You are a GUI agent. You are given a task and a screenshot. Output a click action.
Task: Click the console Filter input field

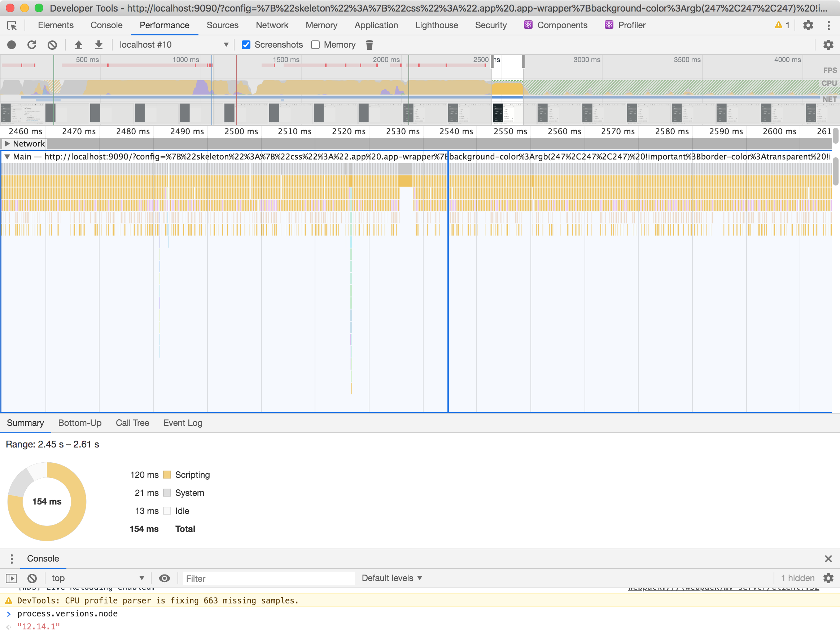click(268, 578)
